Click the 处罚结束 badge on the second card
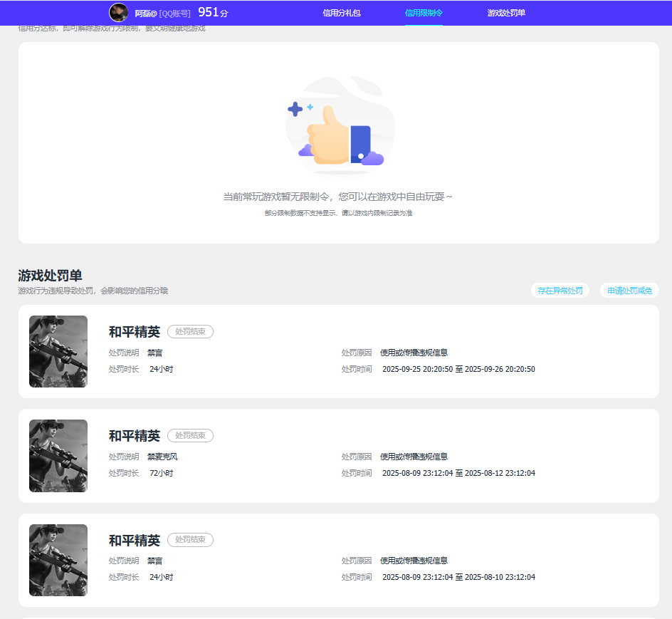The width and height of the screenshot is (672, 619). 190,435
